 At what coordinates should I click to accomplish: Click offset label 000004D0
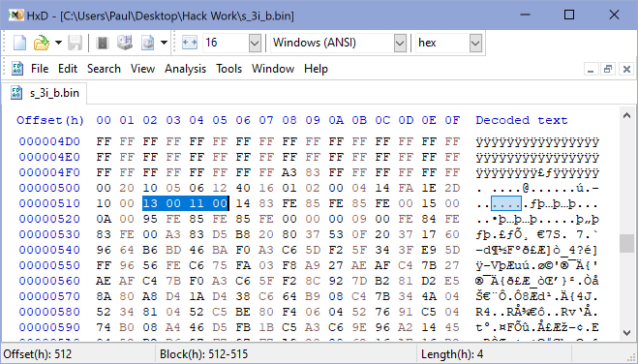click(x=49, y=141)
